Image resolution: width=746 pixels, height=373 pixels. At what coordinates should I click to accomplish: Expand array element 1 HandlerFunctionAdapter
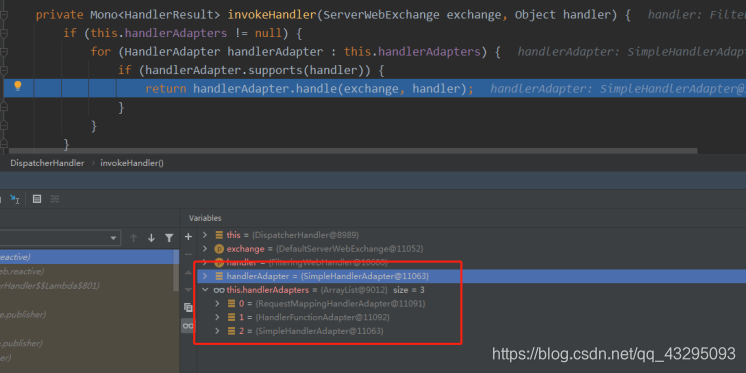click(217, 317)
